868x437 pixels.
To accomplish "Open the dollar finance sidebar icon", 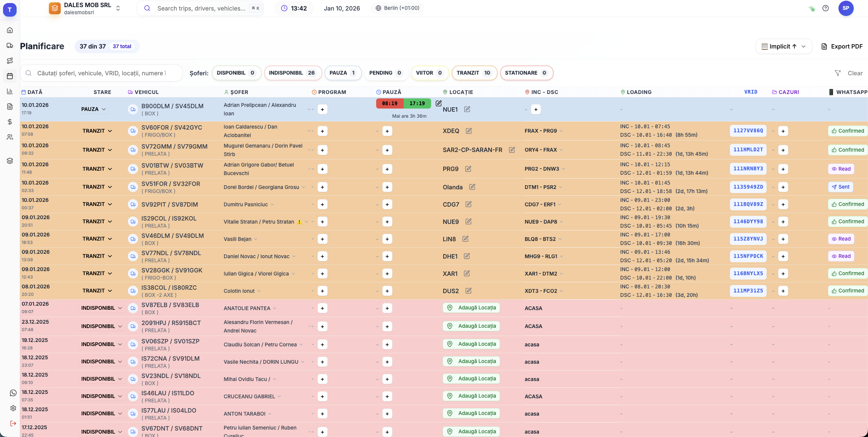I will [x=10, y=122].
